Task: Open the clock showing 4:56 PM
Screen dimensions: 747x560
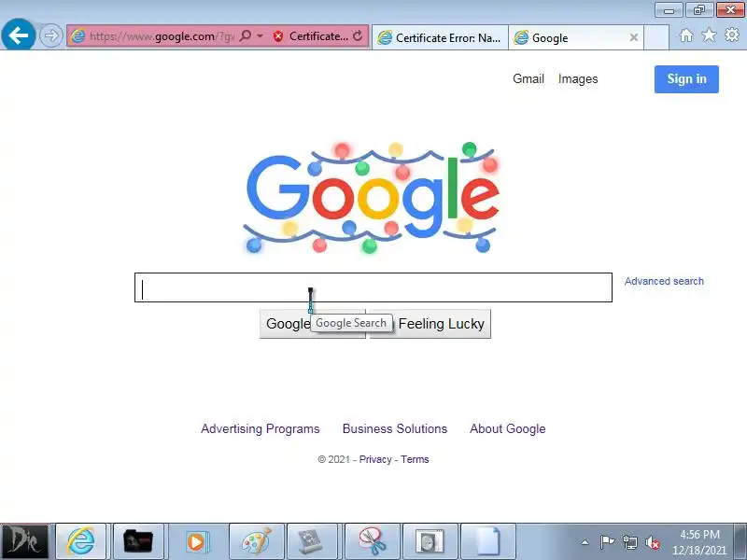Action: coord(699,542)
